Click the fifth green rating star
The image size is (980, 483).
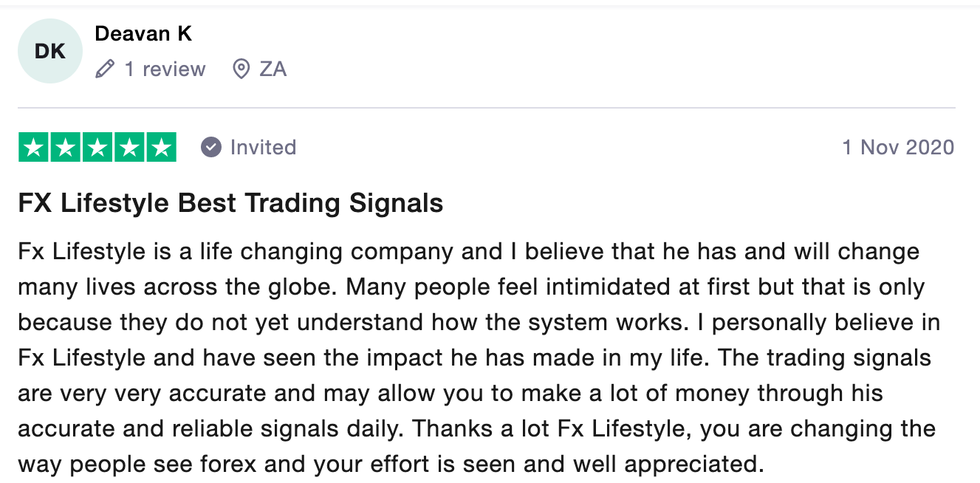(160, 147)
